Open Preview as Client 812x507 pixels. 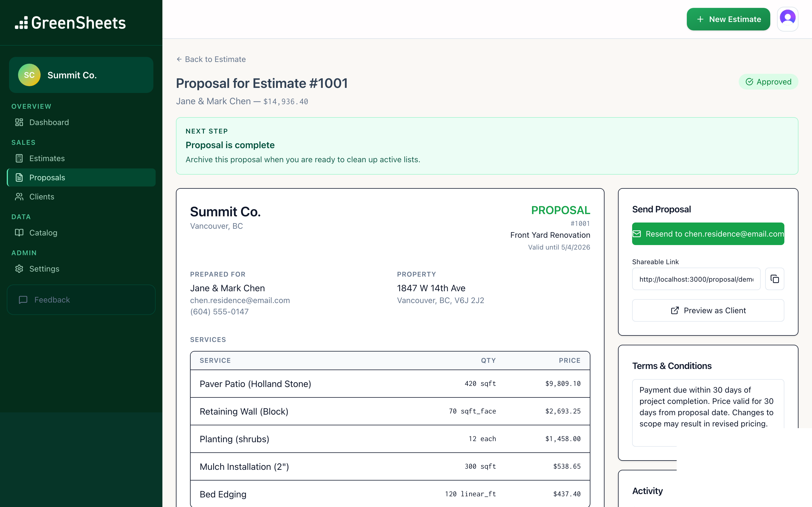(707, 310)
